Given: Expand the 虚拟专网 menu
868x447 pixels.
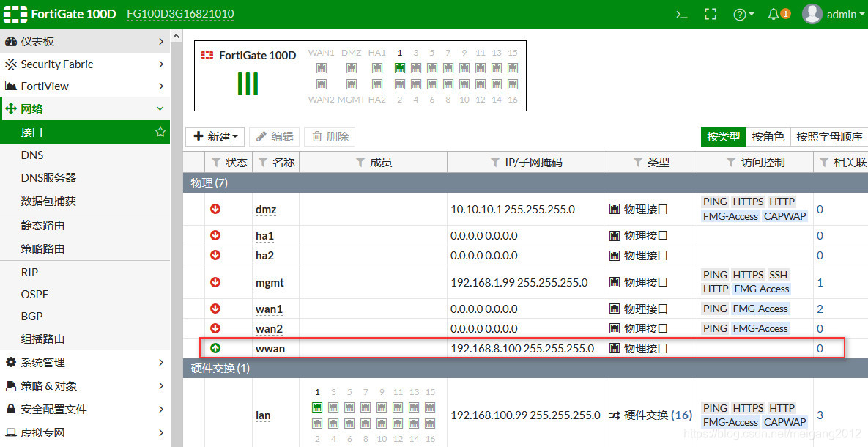Looking at the screenshot, I should (x=85, y=432).
